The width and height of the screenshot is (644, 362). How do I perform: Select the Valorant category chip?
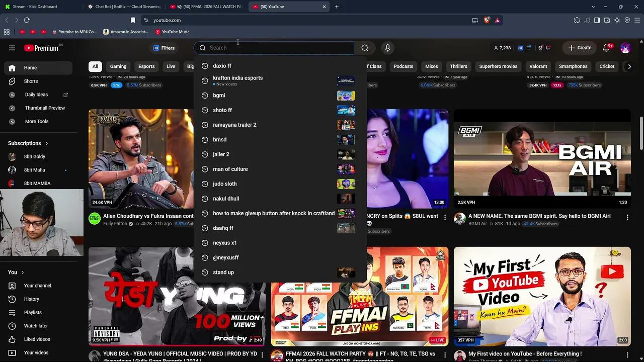click(x=538, y=66)
